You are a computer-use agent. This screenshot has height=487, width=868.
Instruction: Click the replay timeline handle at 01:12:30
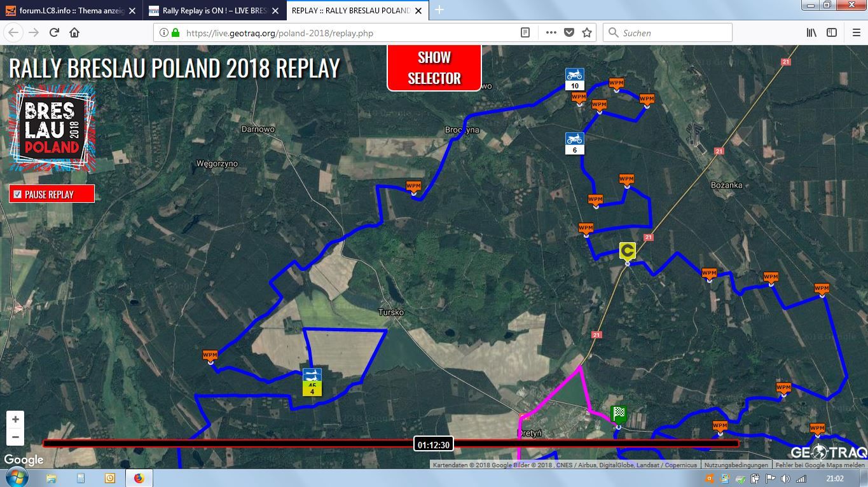point(433,444)
